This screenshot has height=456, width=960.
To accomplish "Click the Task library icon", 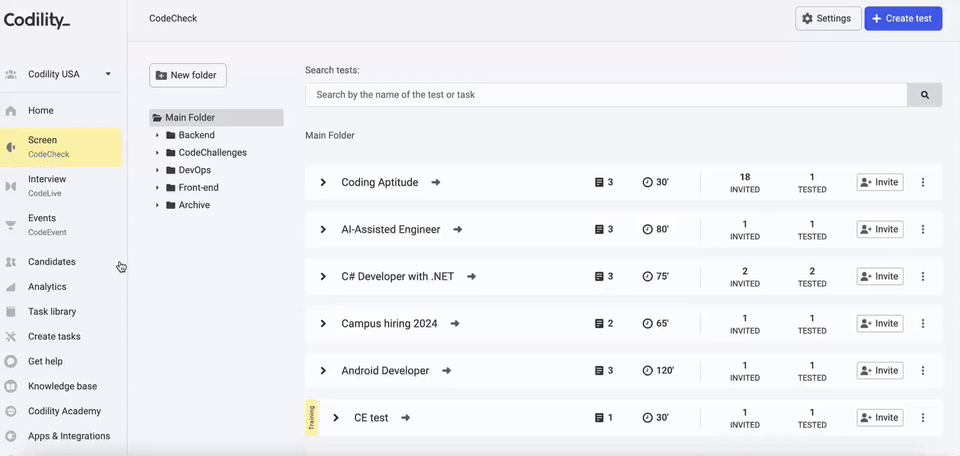I will click(x=10, y=312).
